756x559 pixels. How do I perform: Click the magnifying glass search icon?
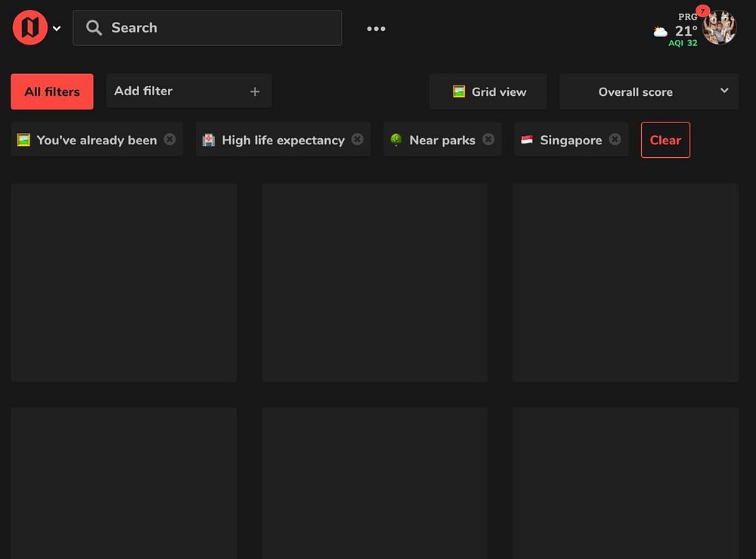click(x=94, y=28)
